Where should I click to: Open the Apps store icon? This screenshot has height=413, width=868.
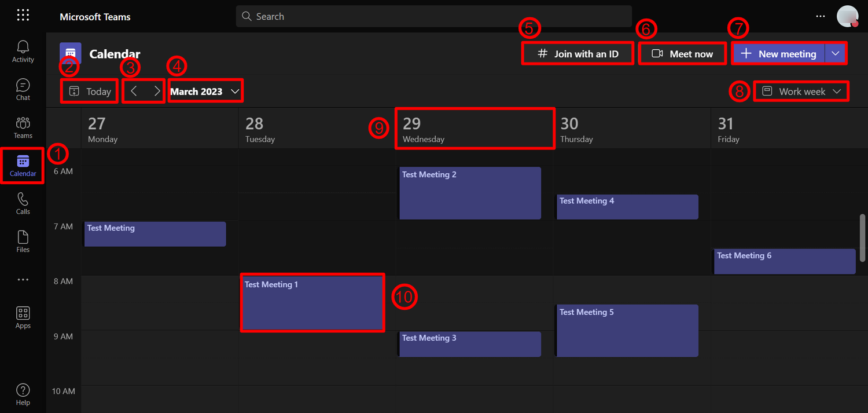click(x=23, y=317)
